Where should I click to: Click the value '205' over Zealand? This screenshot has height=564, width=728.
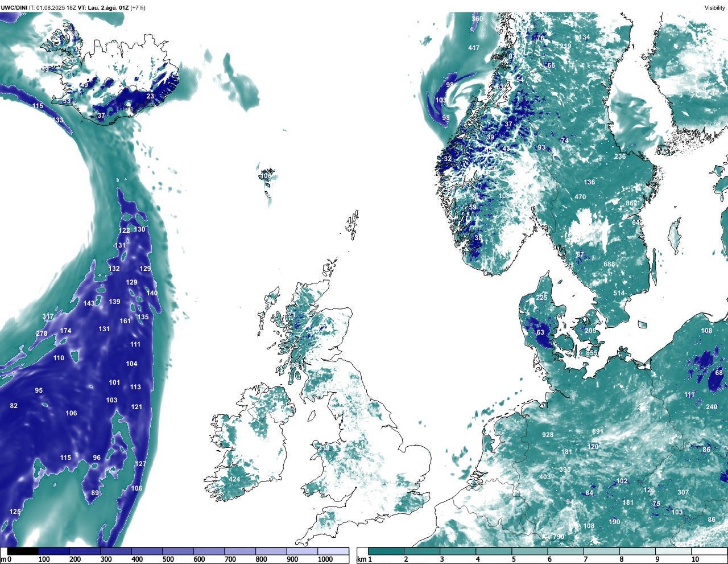pyautogui.click(x=590, y=331)
